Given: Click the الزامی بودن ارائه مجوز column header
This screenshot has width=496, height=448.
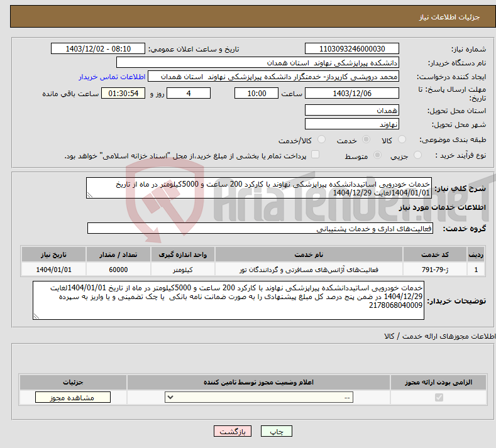Looking at the screenshot, I should [438, 382].
